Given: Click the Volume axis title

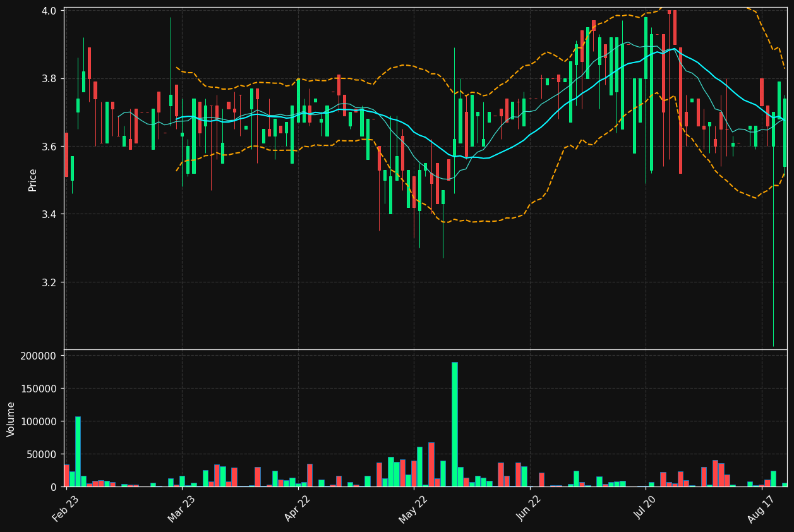Looking at the screenshot, I should click(11, 419).
